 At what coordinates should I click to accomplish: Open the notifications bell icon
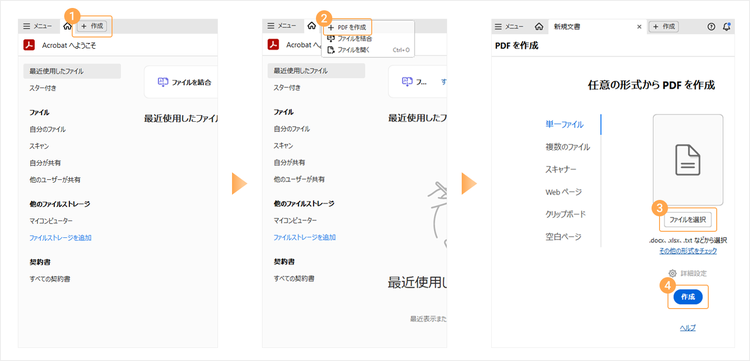pos(727,27)
